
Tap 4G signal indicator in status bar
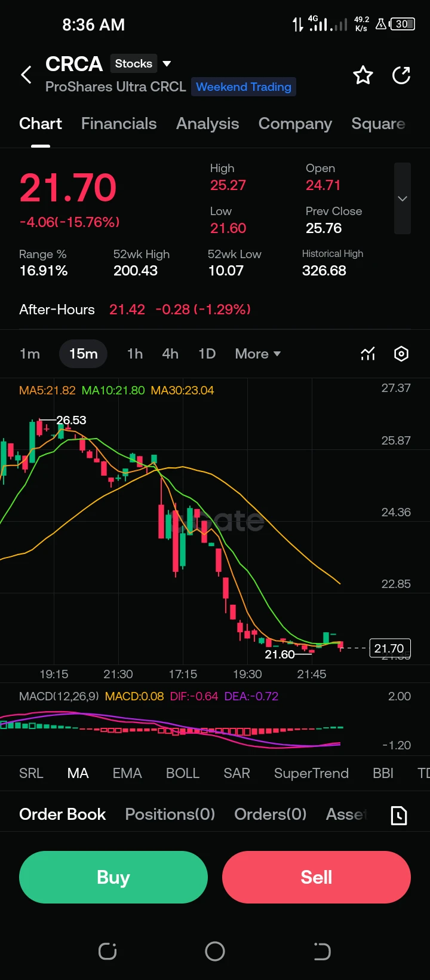pyautogui.click(x=318, y=24)
